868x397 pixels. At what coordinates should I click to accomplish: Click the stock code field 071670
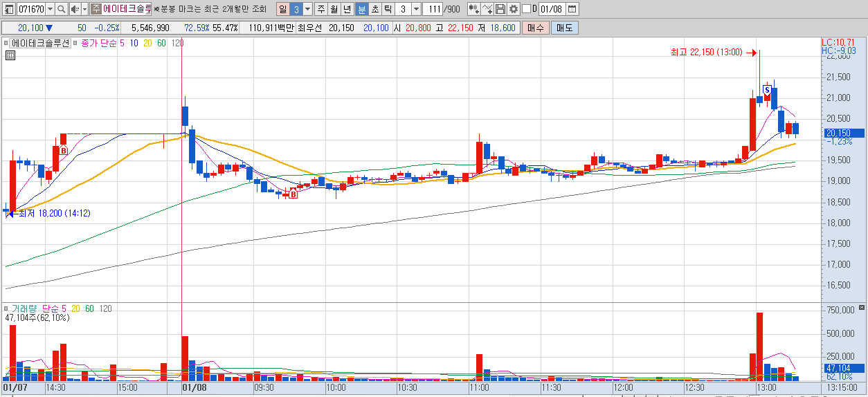pyautogui.click(x=31, y=9)
